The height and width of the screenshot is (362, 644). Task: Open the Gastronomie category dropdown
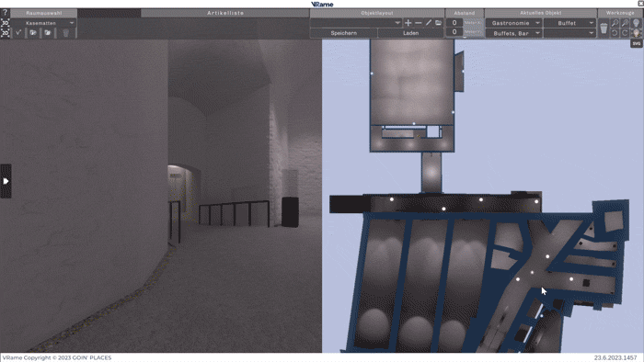[513, 23]
